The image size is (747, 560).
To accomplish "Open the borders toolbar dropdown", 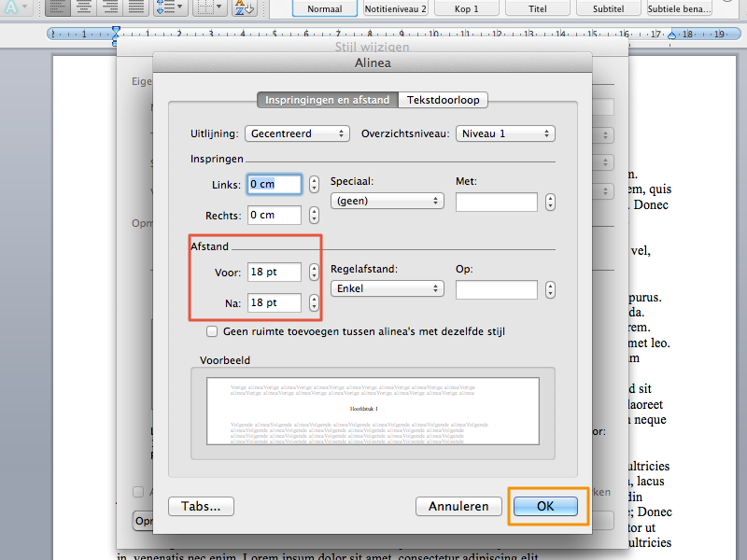I will tap(209, 7).
